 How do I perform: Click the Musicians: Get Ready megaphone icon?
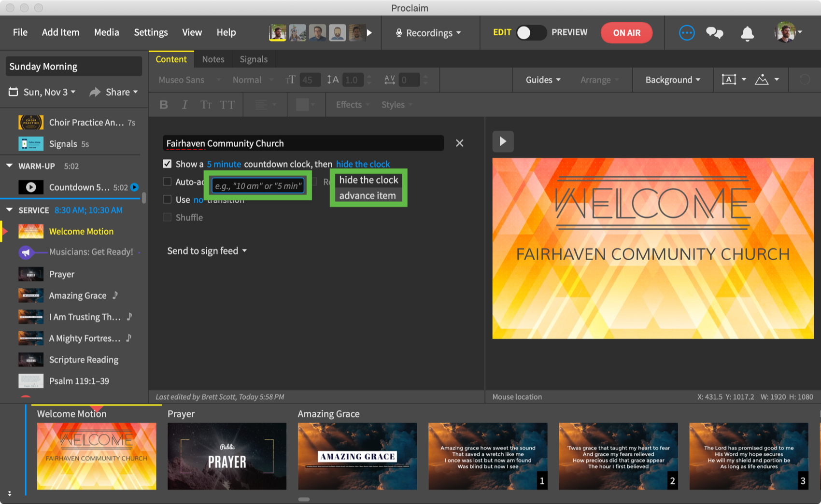[26, 252]
